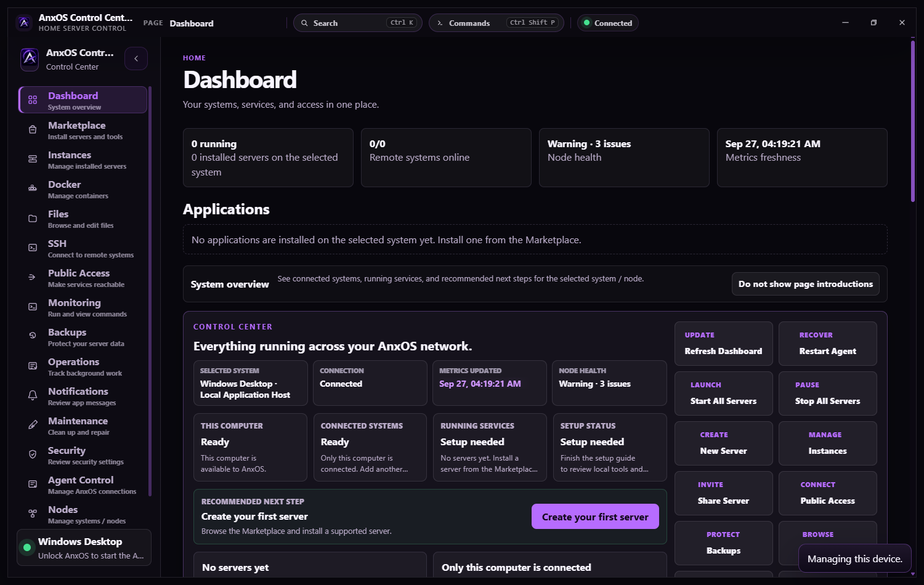Go to the Instances section
The height and width of the screenshot is (585, 924).
click(83, 159)
